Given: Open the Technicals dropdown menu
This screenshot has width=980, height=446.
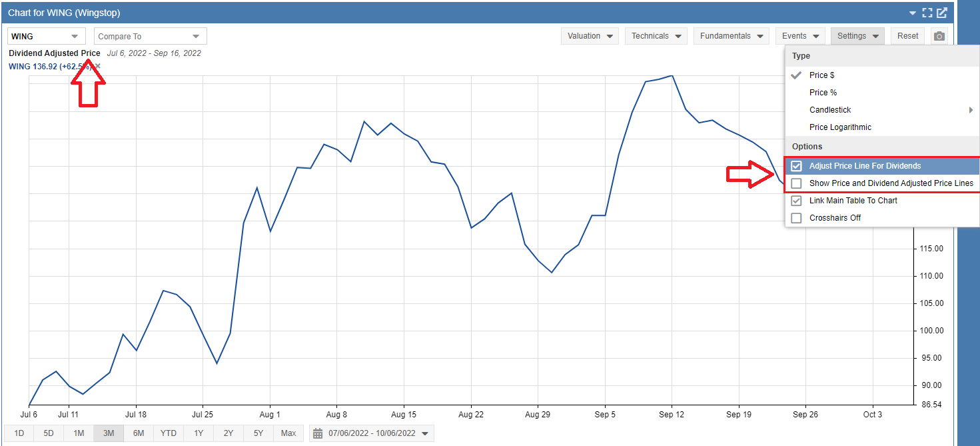Looking at the screenshot, I should [656, 36].
